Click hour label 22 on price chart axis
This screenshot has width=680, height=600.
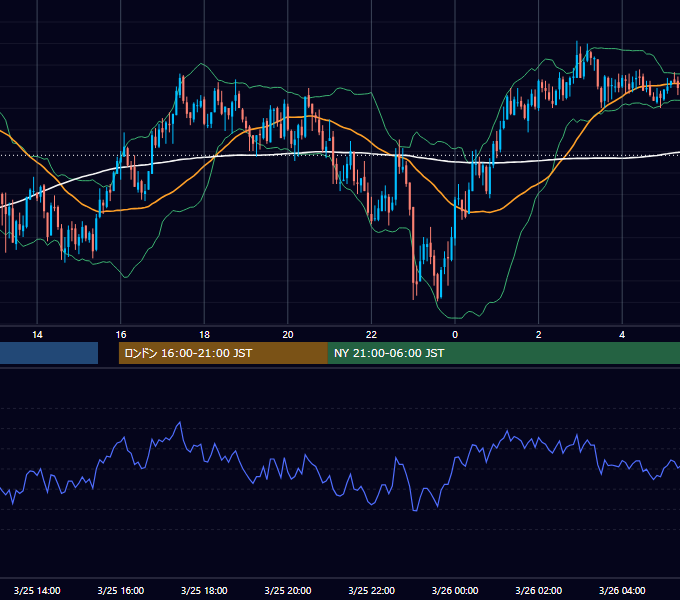[372, 335]
